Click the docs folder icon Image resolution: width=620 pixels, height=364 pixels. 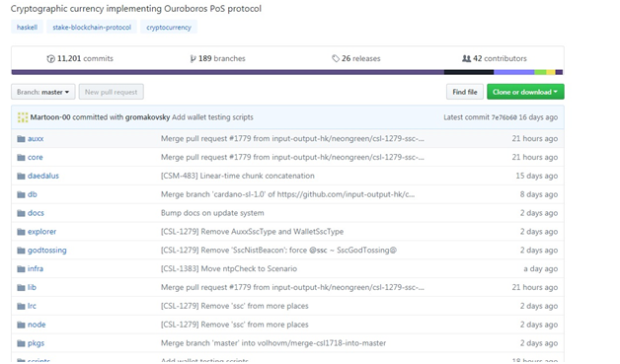pyautogui.click(x=21, y=213)
